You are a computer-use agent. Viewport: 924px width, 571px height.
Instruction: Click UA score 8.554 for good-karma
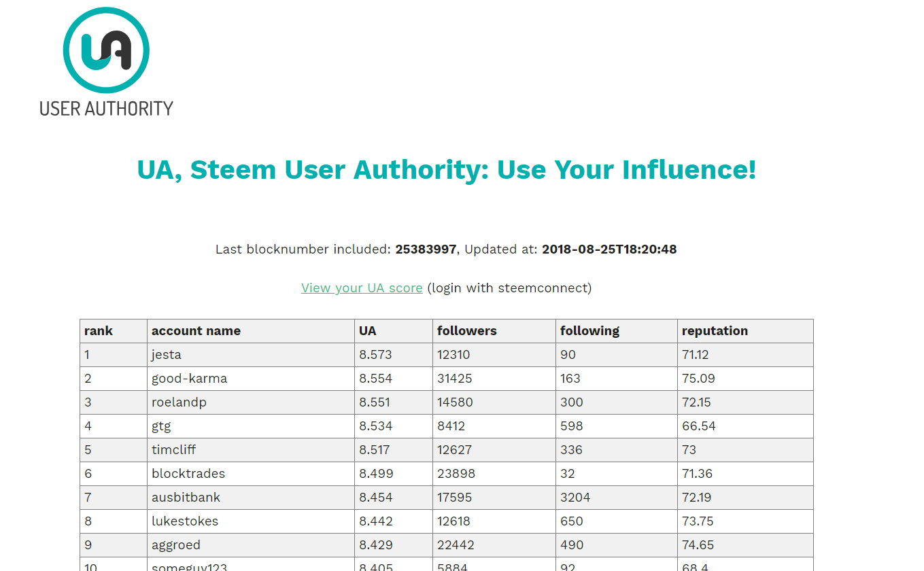375,379
